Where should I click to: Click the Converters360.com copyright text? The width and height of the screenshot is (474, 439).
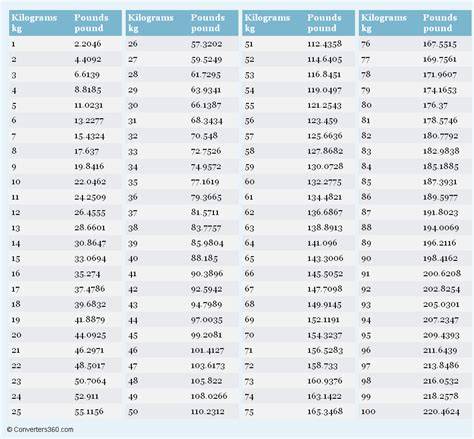(x=40, y=429)
